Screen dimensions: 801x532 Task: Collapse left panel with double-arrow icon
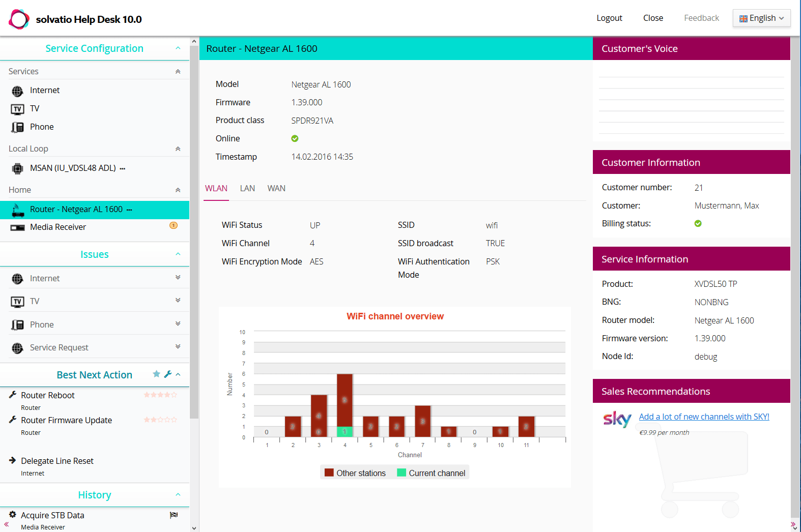7,524
